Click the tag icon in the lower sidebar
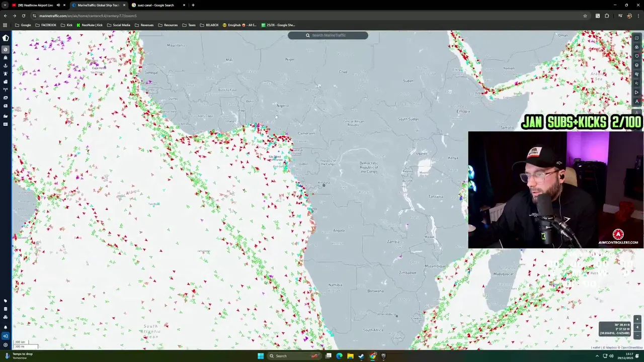Image resolution: width=644 pixels, height=362 pixels. pyautogui.click(x=6, y=301)
